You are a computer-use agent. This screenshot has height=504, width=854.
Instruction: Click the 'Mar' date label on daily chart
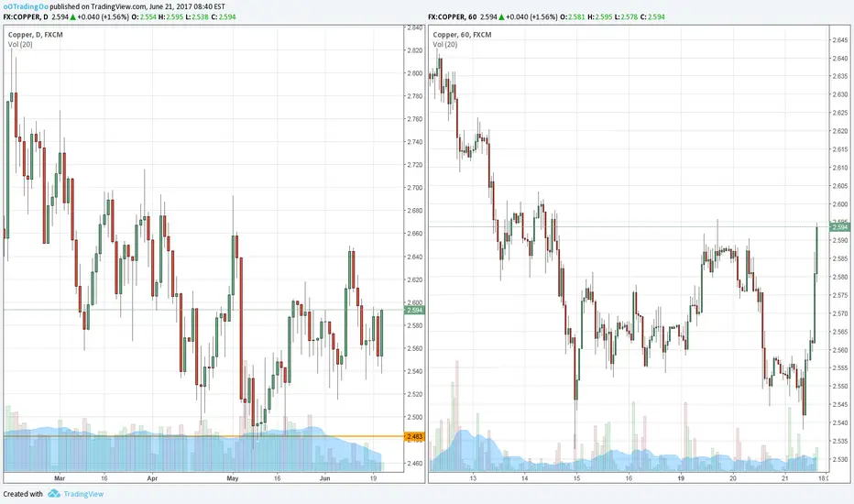(x=60, y=478)
